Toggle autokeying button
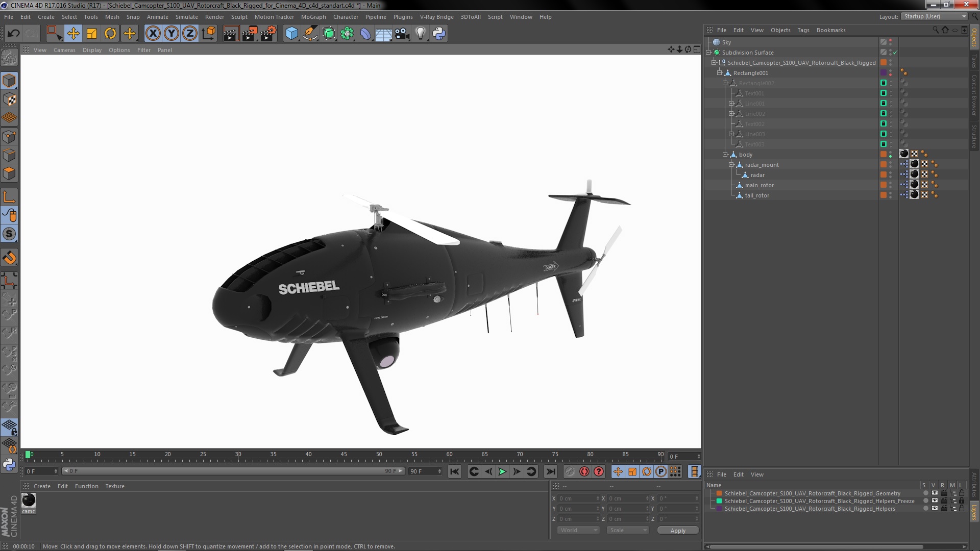Image resolution: width=980 pixels, height=551 pixels. point(584,472)
